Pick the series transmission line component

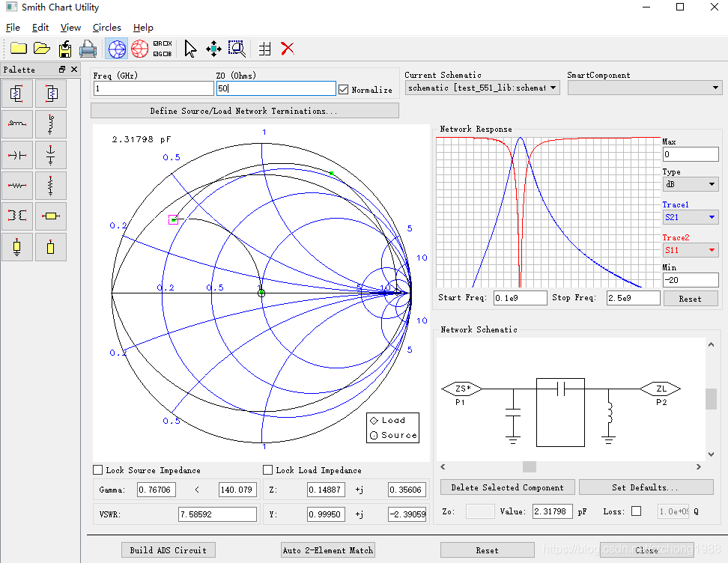click(51, 216)
